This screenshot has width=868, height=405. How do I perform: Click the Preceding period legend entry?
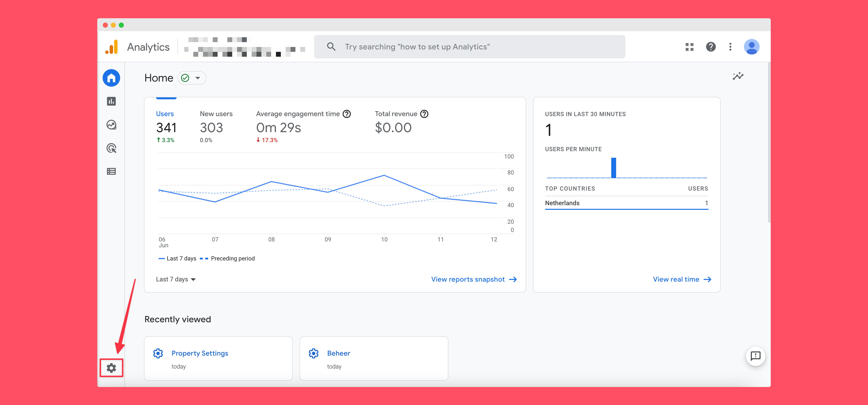227,259
